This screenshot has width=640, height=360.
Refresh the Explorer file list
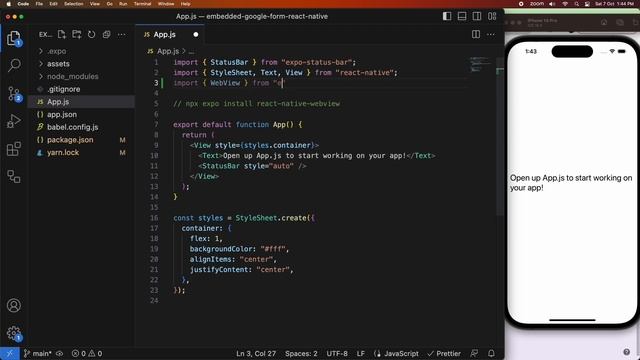[91, 35]
